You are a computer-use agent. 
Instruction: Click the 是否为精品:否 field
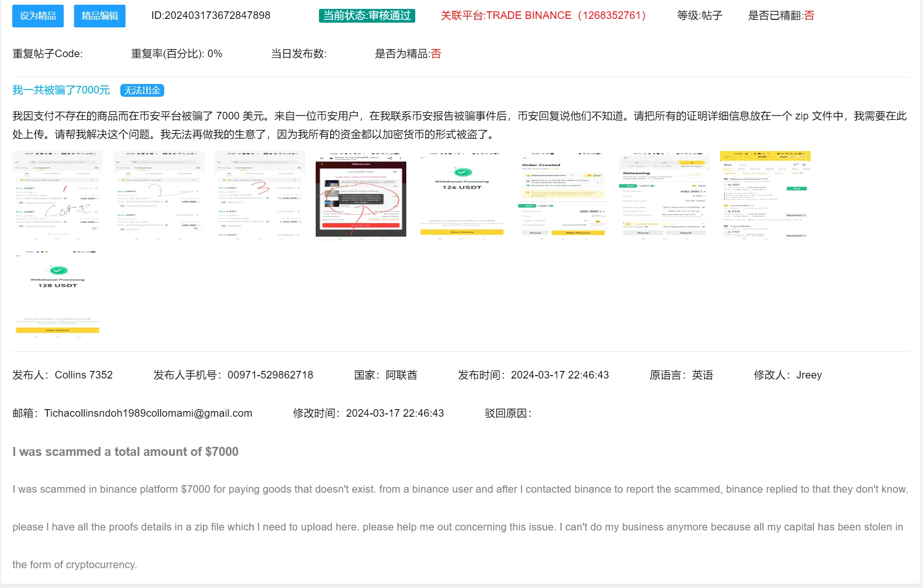point(408,54)
